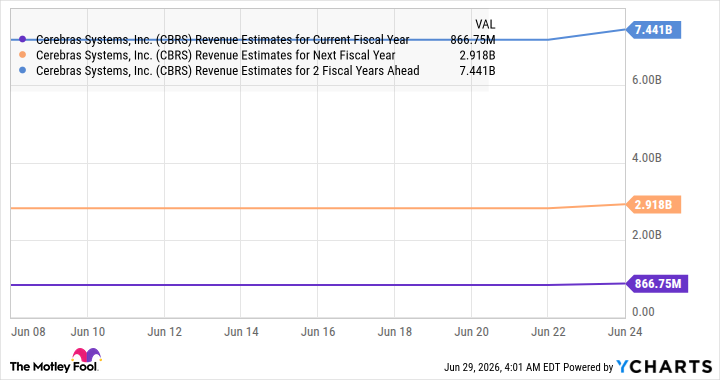Click the YCharts logo
Screen dimensions: 720x380
click(x=664, y=367)
